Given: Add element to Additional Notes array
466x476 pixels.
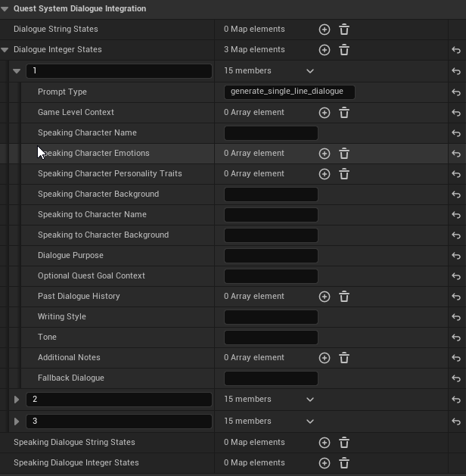Looking at the screenshot, I should point(325,358).
